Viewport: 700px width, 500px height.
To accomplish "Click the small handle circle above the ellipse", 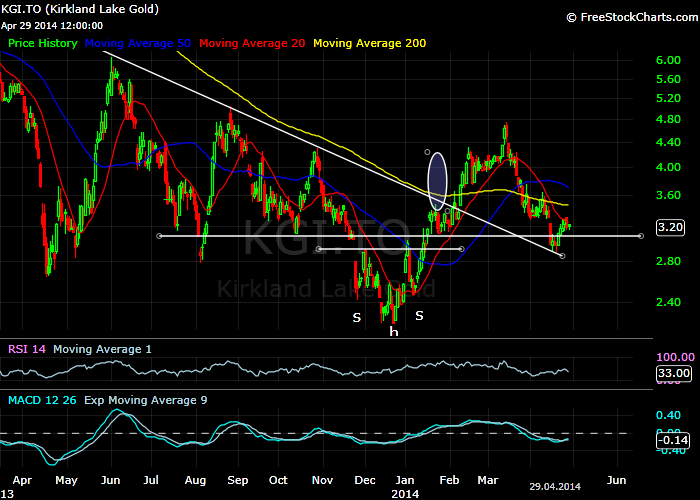I will (x=427, y=152).
